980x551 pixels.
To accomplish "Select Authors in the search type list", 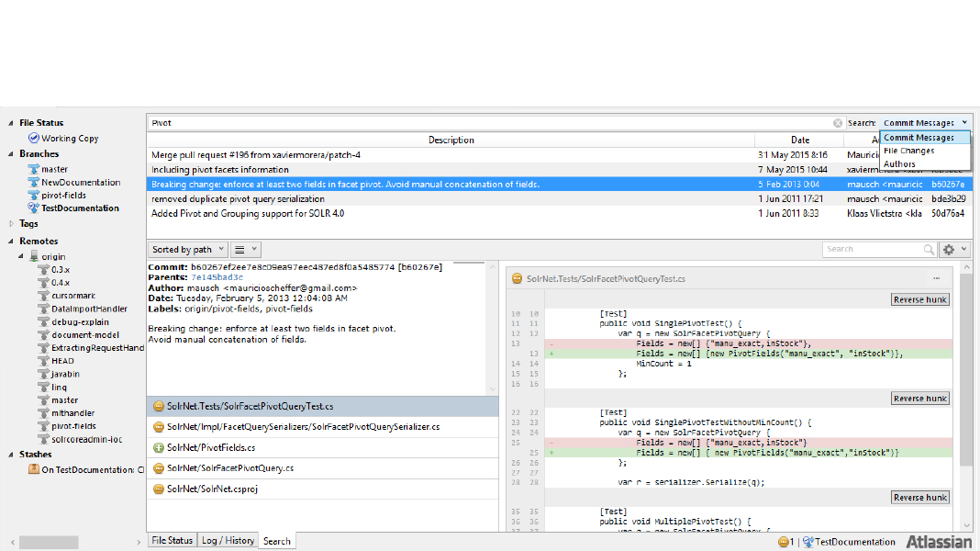I will click(899, 164).
